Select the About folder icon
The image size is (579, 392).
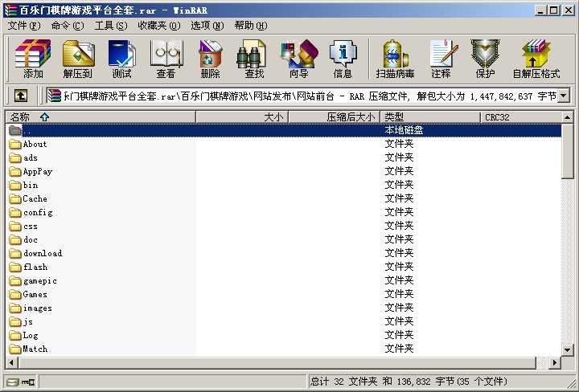(x=15, y=144)
